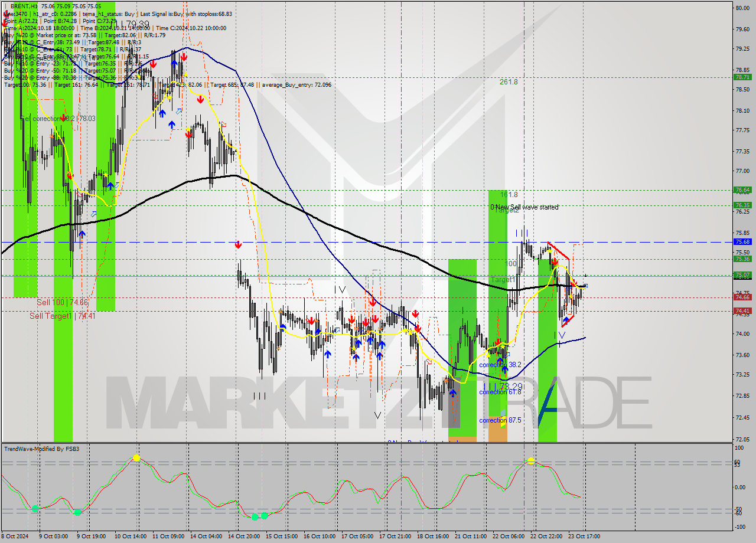Click the 73.25 price axis label

742,375
